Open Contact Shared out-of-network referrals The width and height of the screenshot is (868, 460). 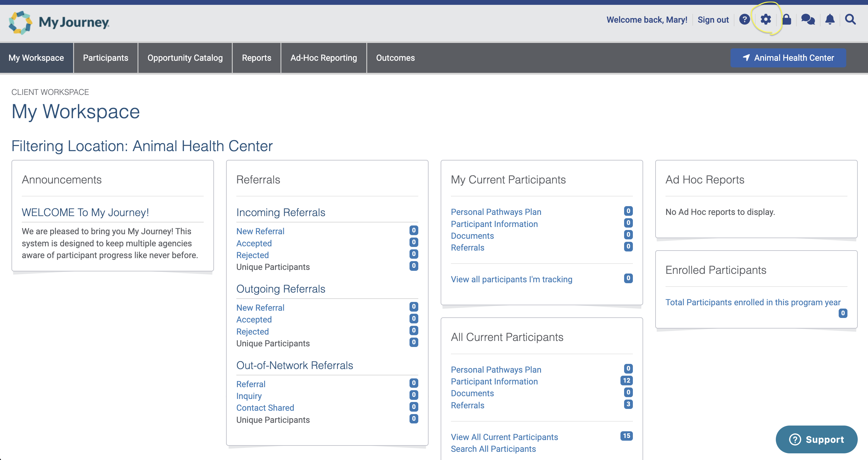[265, 408]
